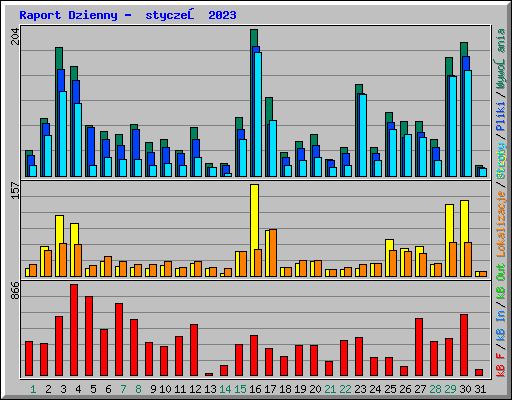Click day label 23 on the x-axis

[x=360, y=389]
